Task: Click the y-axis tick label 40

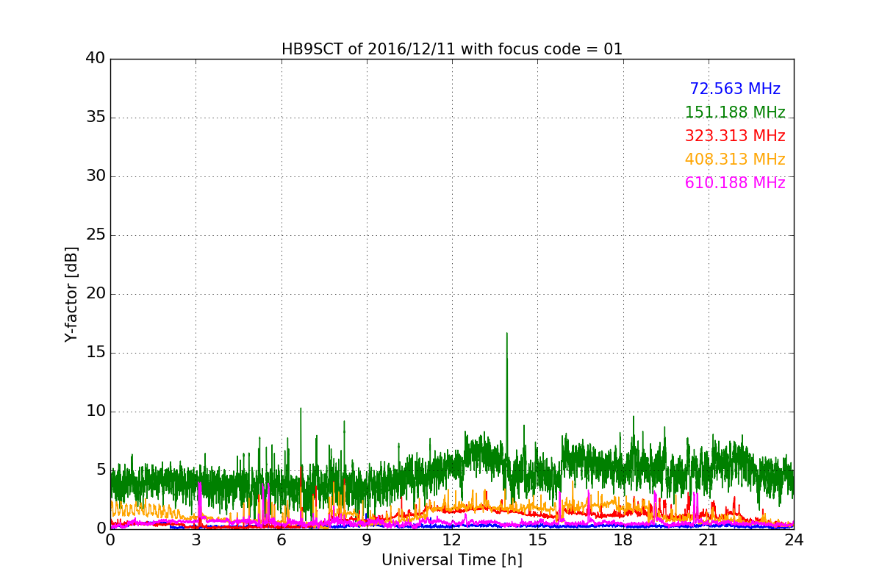Action: pyautogui.click(x=96, y=58)
